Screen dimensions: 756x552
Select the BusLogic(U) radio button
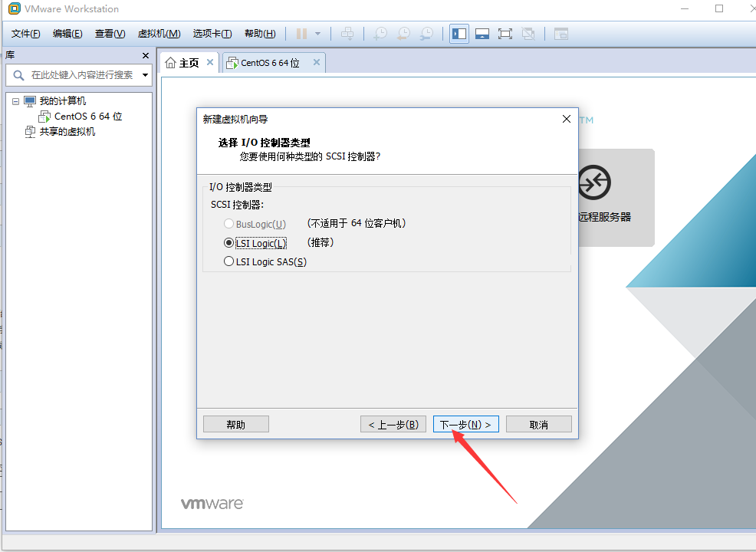(229, 224)
